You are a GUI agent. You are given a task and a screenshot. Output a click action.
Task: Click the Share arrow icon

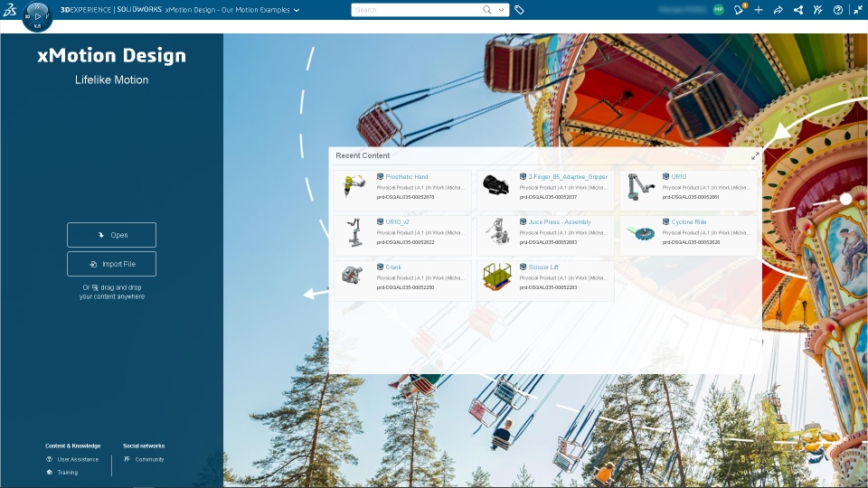pyautogui.click(x=778, y=10)
